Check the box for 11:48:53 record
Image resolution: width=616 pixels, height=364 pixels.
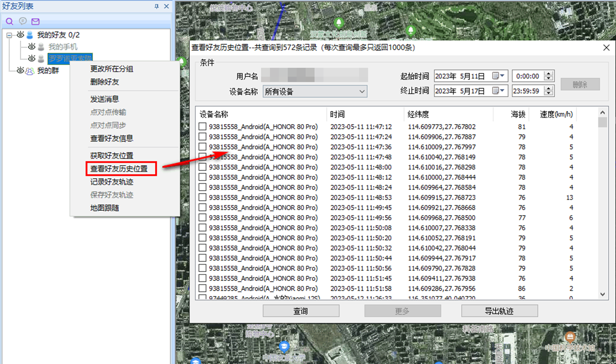(202, 198)
